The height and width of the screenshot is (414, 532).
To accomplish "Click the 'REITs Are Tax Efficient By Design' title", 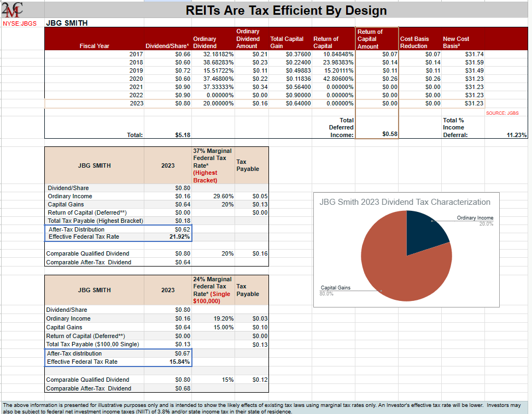I will coord(286,10).
